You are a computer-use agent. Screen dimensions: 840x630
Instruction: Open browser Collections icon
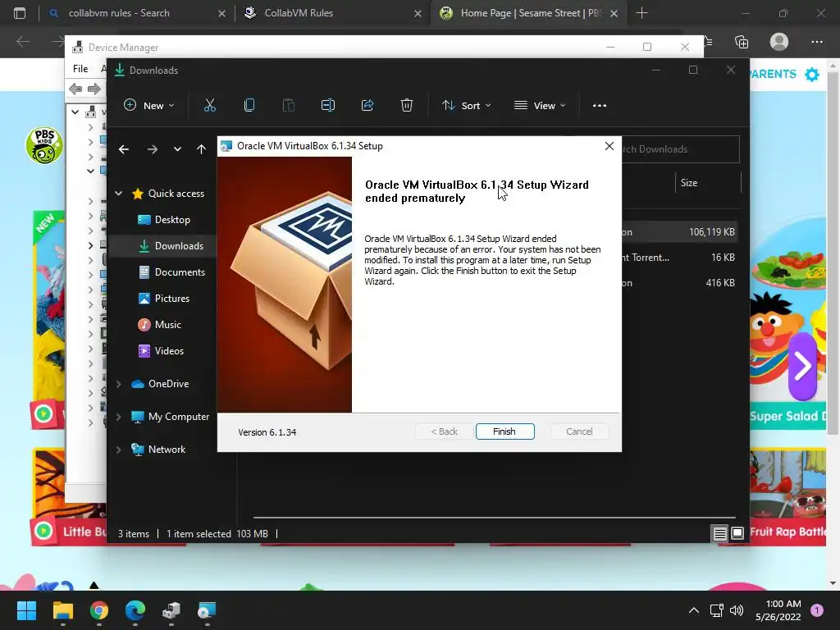[742, 42]
